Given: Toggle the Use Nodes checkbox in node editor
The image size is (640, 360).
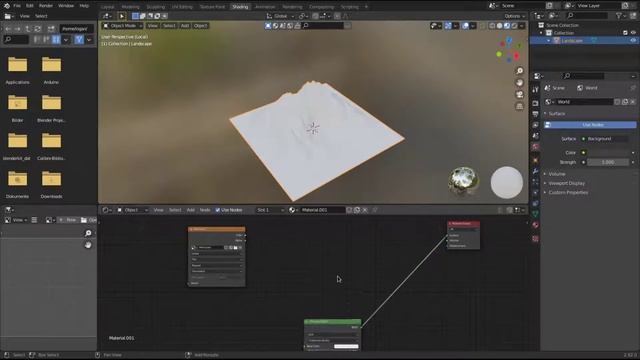Looking at the screenshot, I should pos(218,210).
